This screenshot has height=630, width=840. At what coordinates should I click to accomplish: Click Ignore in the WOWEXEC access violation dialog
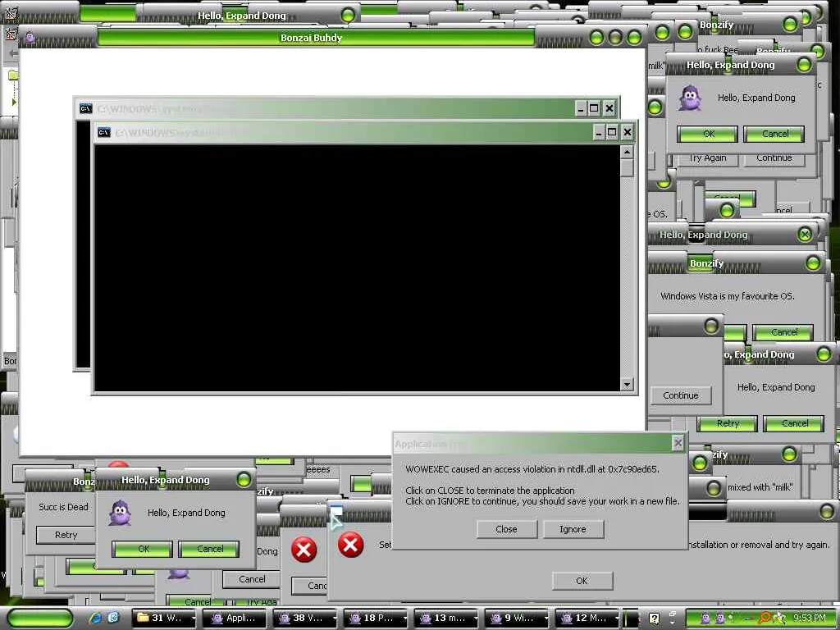[573, 529]
